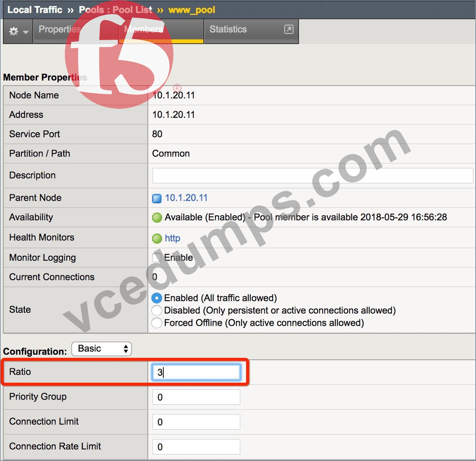Click the Statistics pop-out arrow icon

click(288, 29)
